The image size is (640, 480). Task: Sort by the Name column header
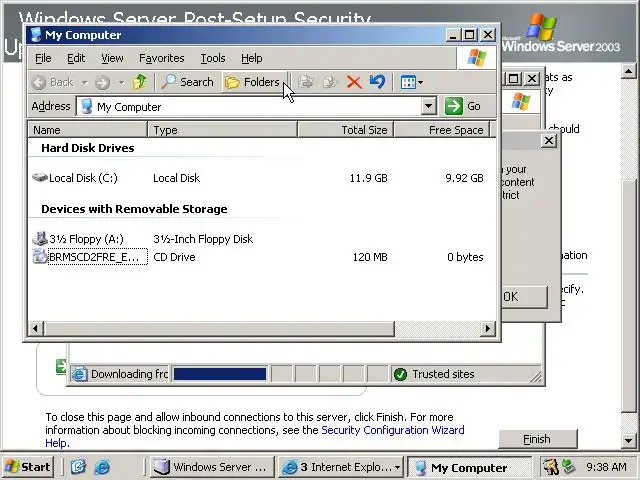tap(87, 130)
